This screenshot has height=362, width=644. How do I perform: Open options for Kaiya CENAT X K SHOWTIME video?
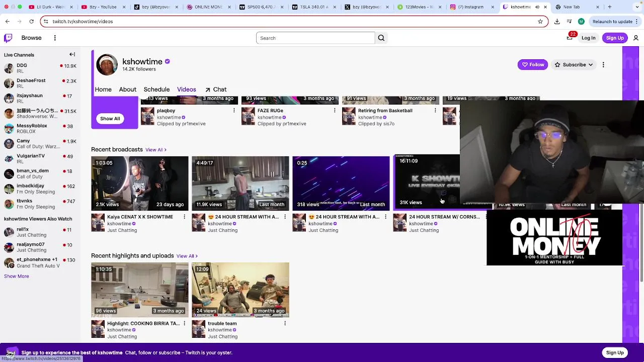(x=184, y=217)
